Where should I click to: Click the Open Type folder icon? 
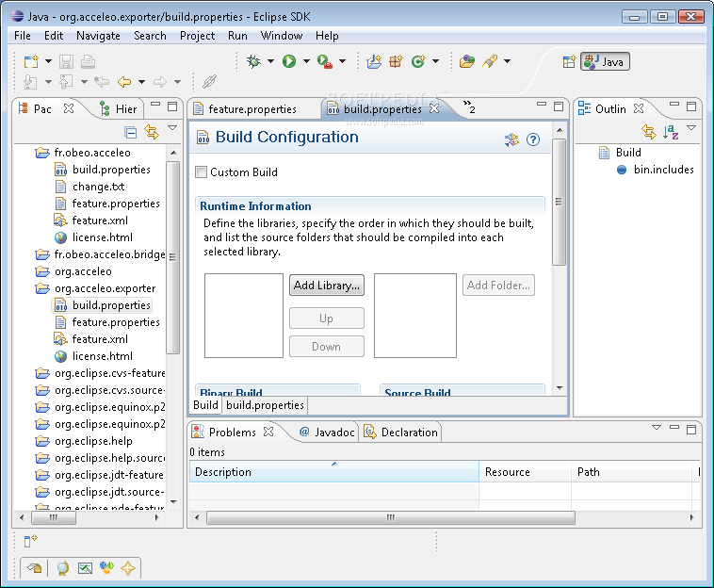coord(467,61)
